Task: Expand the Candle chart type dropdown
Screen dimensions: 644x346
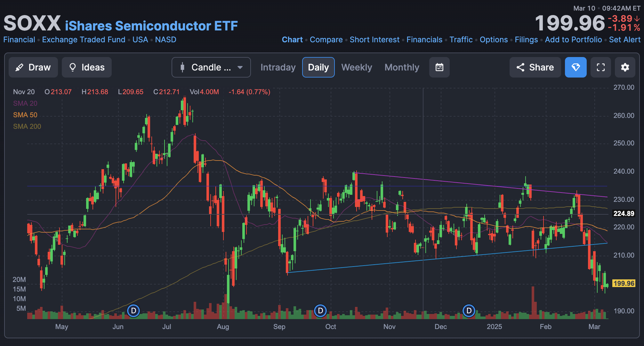Action: (x=211, y=67)
